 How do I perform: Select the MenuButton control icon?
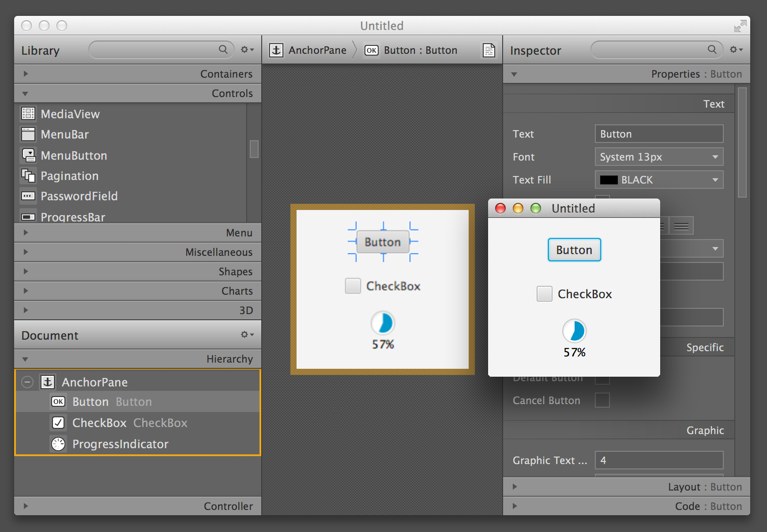click(28, 155)
